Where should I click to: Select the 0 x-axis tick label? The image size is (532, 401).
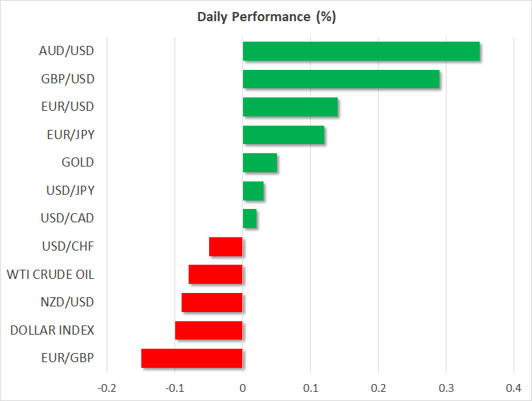[x=242, y=388]
